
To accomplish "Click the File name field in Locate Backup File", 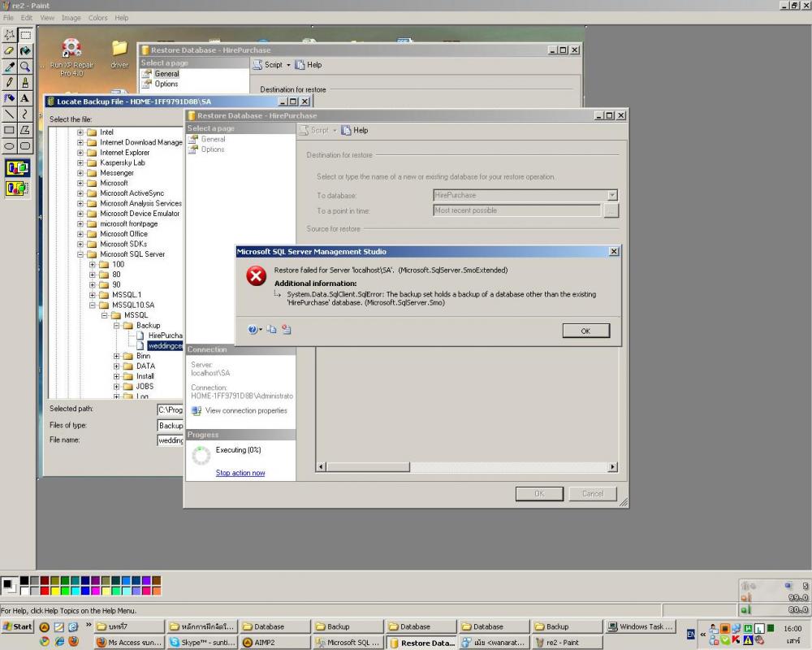I will [171, 440].
